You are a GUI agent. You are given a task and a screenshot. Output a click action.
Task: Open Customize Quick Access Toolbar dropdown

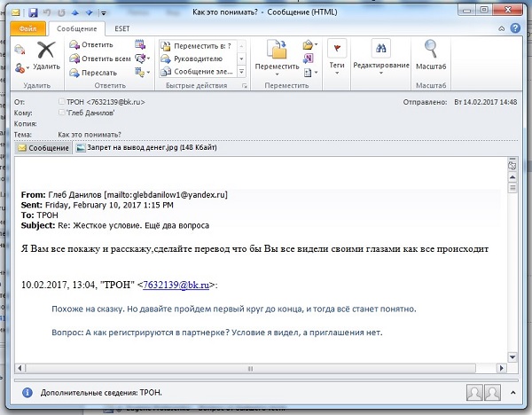point(104,13)
